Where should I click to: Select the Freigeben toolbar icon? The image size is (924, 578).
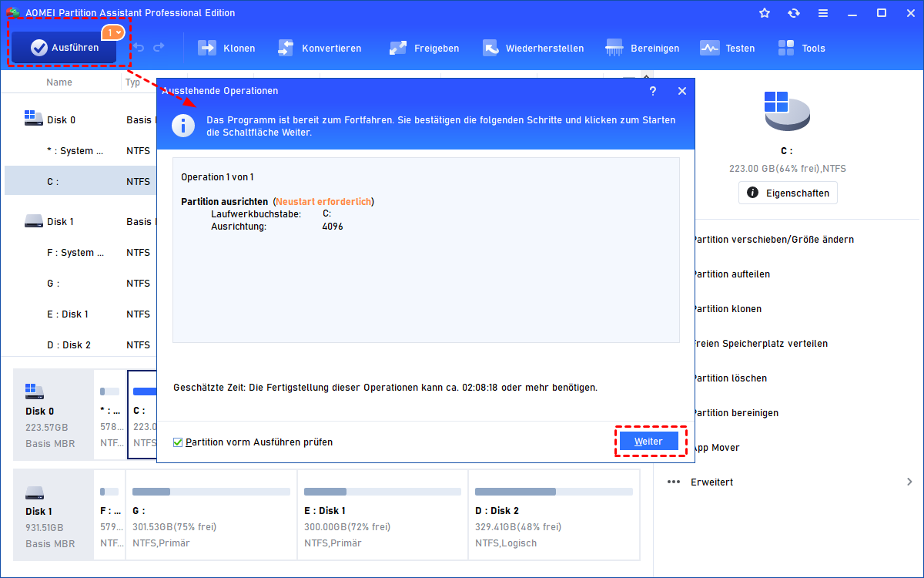pyautogui.click(x=398, y=48)
